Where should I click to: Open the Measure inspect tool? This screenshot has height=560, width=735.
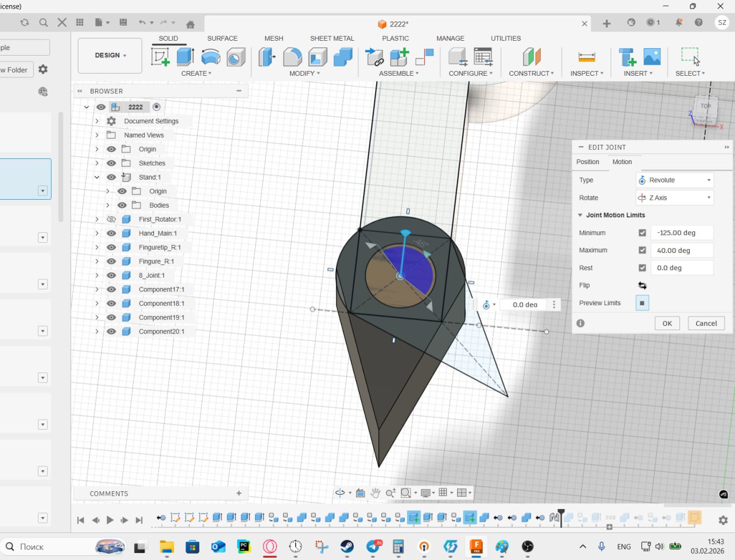pos(586,57)
